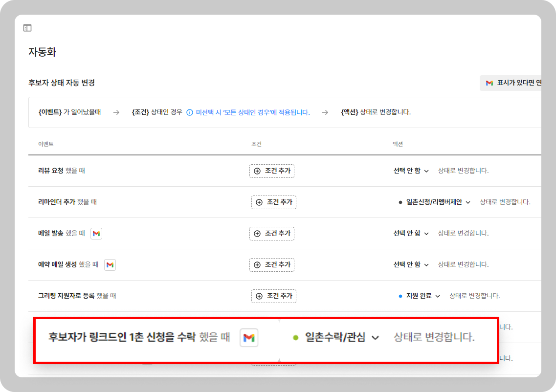
Task: Click the 이벤트 column header
Action: click(x=45, y=144)
